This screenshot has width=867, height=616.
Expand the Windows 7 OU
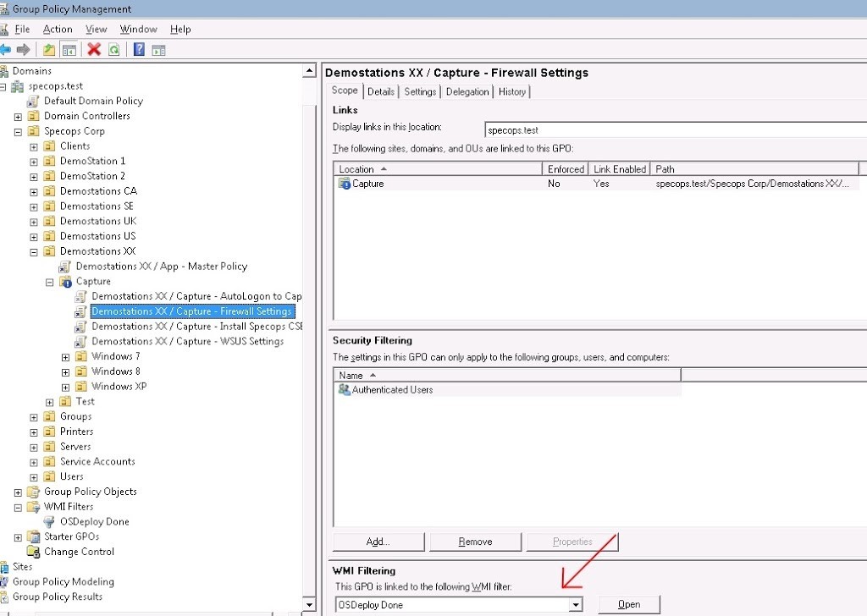(x=65, y=357)
